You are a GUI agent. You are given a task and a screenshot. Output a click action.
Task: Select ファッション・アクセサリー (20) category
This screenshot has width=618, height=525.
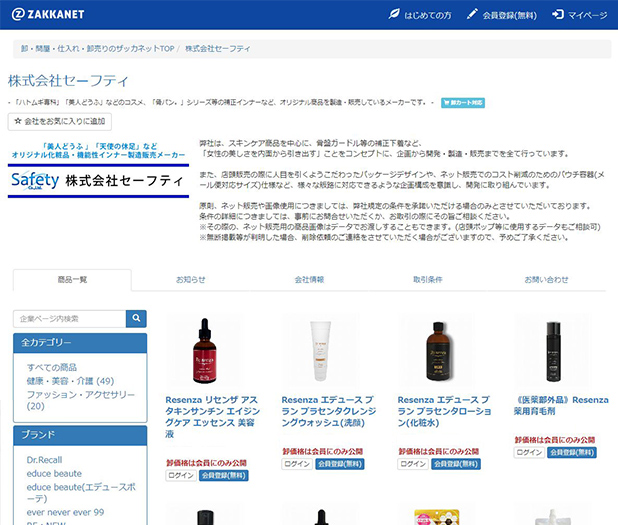click(x=81, y=400)
